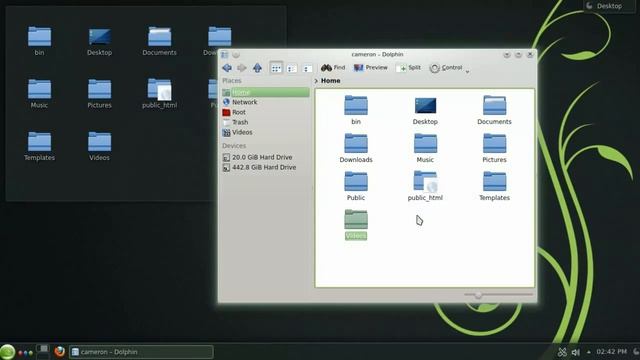640x360 pixels.
Task: Open the green application launcher menu
Action: (x=7, y=352)
